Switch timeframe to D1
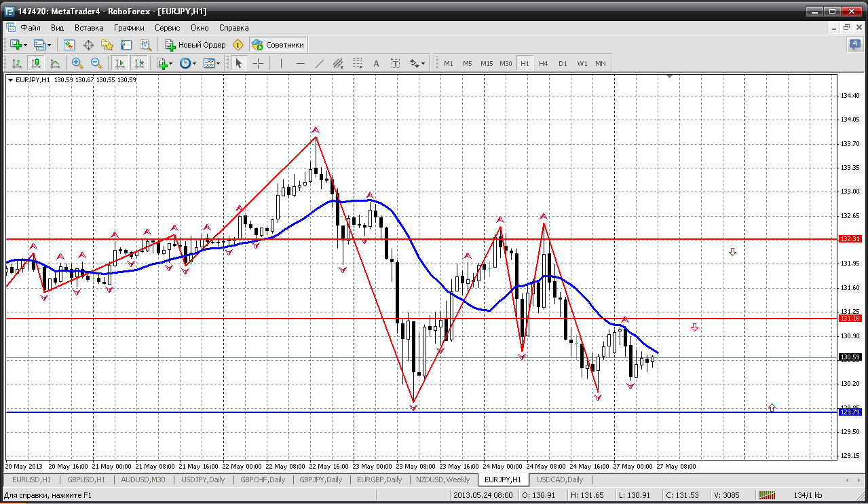This screenshot has width=868, height=504. pos(563,63)
